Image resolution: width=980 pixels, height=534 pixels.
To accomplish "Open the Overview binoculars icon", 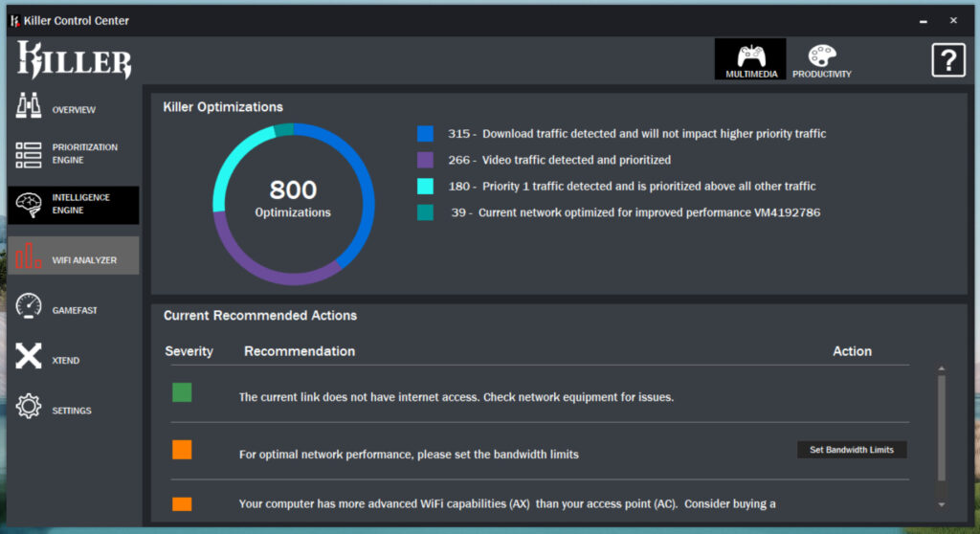I will coord(28,105).
